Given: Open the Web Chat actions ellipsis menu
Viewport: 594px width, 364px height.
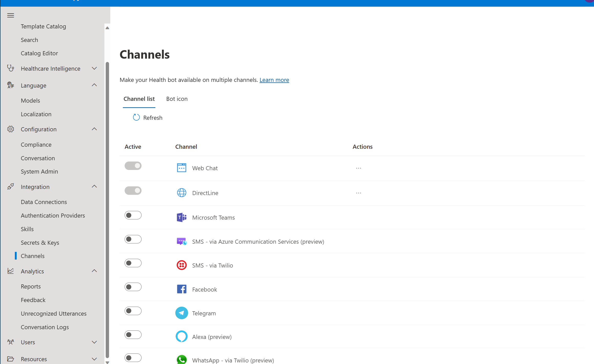Looking at the screenshot, I should coord(358,168).
